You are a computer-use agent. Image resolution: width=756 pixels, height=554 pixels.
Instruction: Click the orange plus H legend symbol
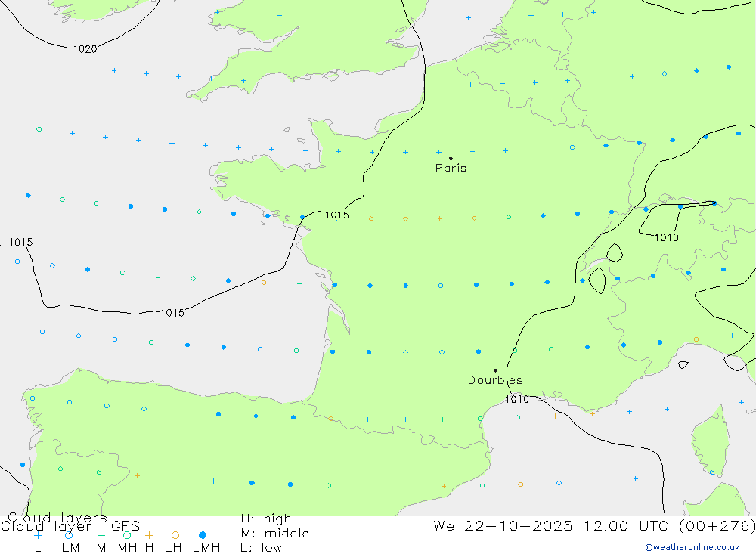point(149,535)
